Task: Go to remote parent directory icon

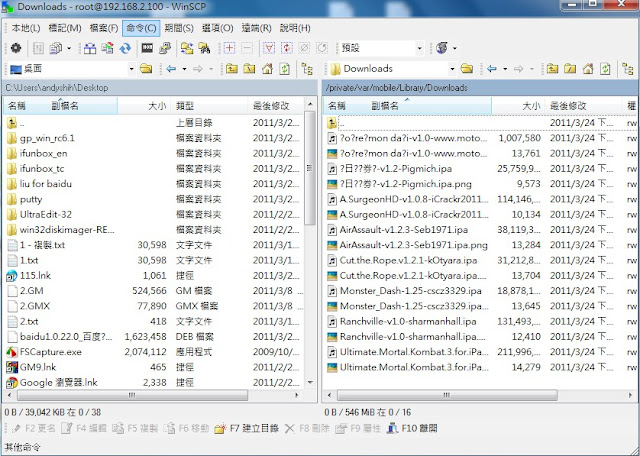Action: click(x=553, y=69)
